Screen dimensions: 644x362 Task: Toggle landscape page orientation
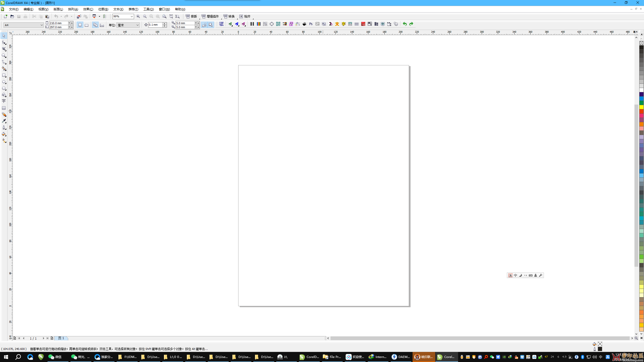87,25
